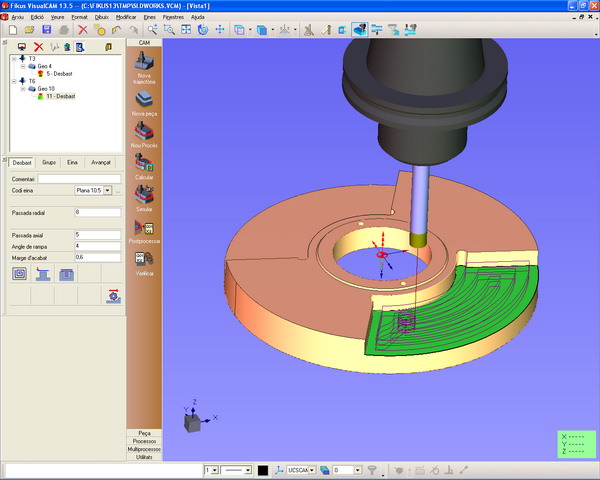
Task: Click the black color swatch in bottom bar
Action: coord(263,469)
